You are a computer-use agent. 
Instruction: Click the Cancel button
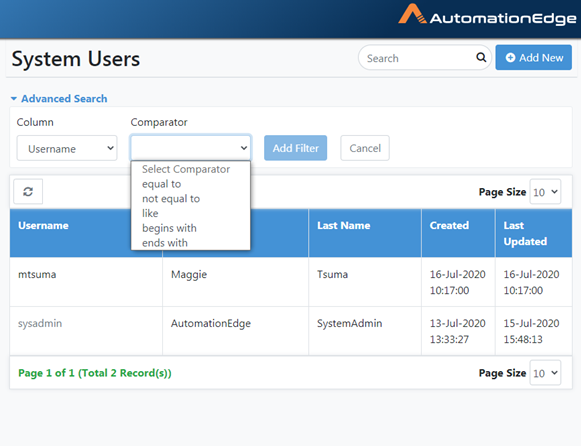365,148
